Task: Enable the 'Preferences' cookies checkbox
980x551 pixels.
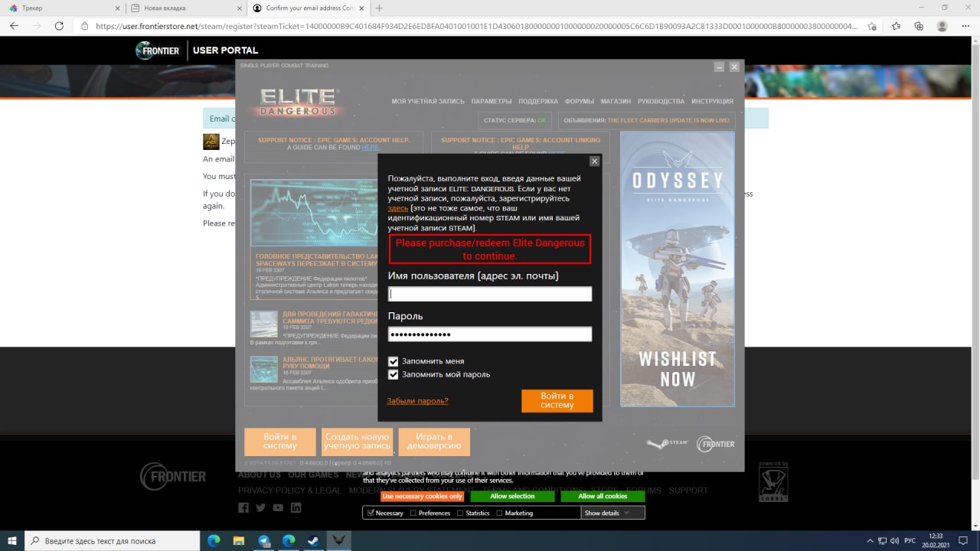Action: tap(413, 513)
